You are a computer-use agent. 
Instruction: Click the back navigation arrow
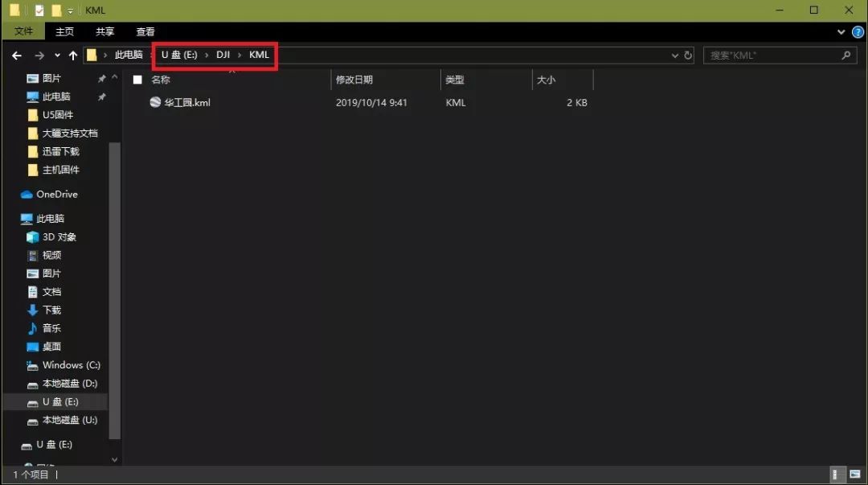(x=16, y=55)
